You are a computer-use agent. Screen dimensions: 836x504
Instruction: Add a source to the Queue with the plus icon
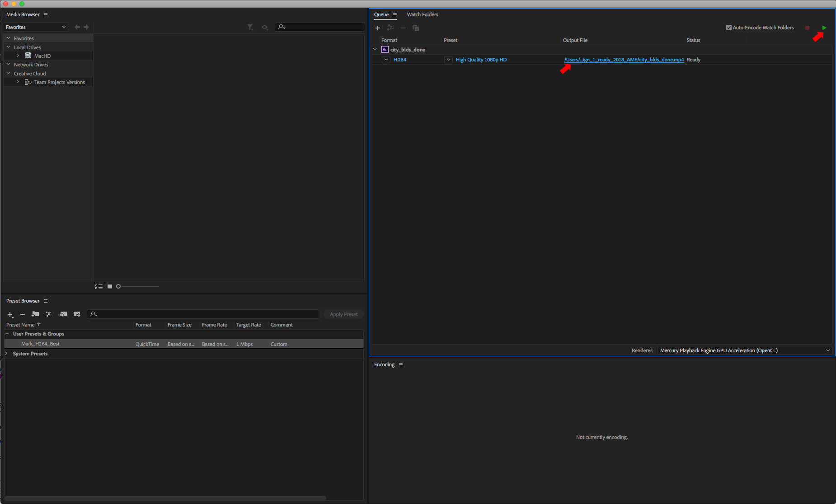[x=378, y=28]
